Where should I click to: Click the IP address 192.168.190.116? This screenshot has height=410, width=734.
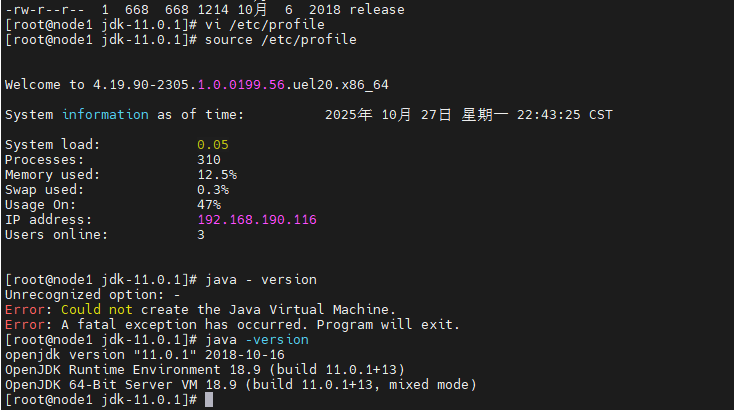pos(257,220)
